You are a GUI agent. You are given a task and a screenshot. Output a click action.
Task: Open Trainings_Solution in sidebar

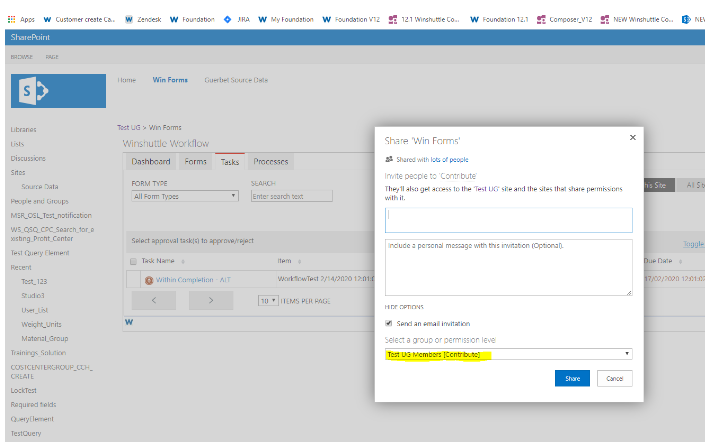[38, 353]
